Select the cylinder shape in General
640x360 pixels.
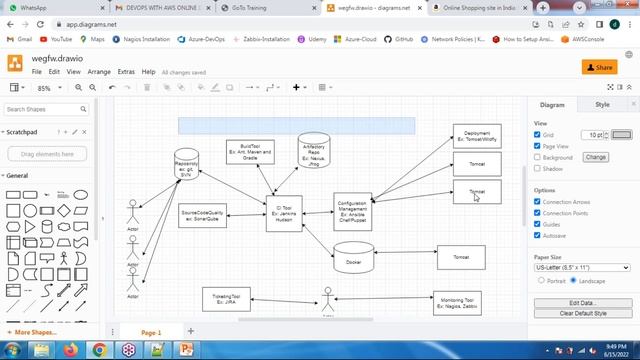click(x=47, y=227)
